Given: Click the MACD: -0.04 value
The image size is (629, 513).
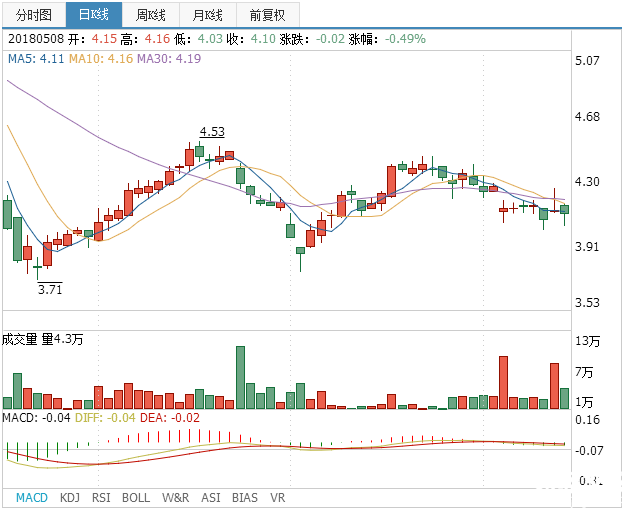Looking at the screenshot, I should [x=37, y=418].
